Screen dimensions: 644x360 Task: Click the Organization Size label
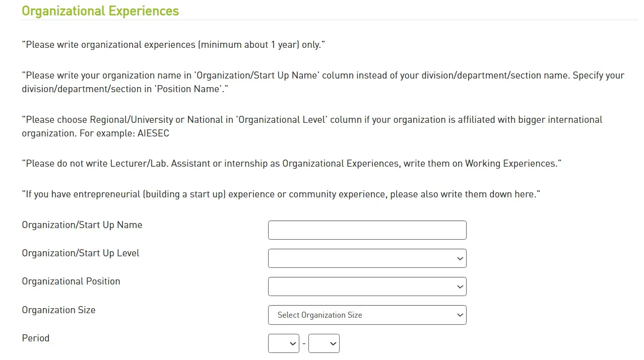pos(58,310)
